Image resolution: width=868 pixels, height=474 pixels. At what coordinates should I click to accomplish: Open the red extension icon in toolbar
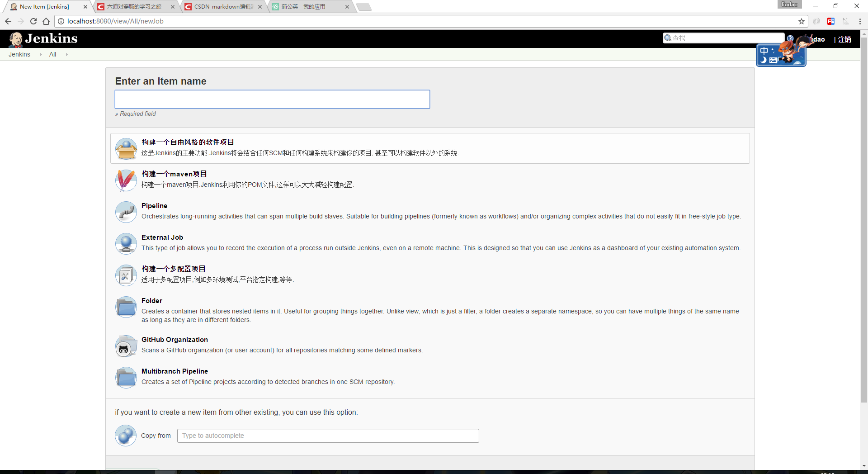831,21
